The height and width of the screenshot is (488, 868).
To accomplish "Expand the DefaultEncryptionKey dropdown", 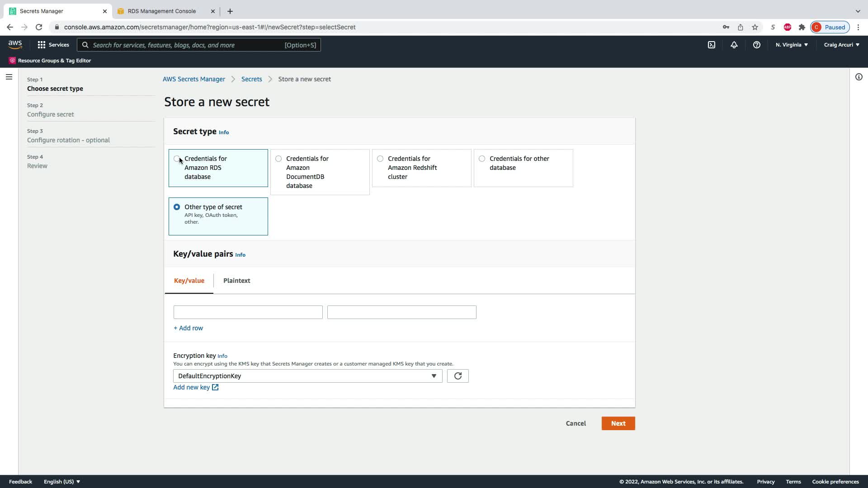I will click(x=307, y=376).
